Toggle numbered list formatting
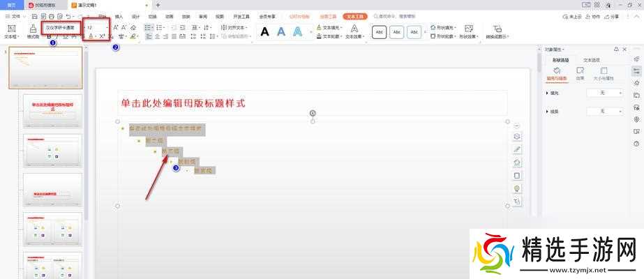The image size is (644, 279). [x=160, y=27]
